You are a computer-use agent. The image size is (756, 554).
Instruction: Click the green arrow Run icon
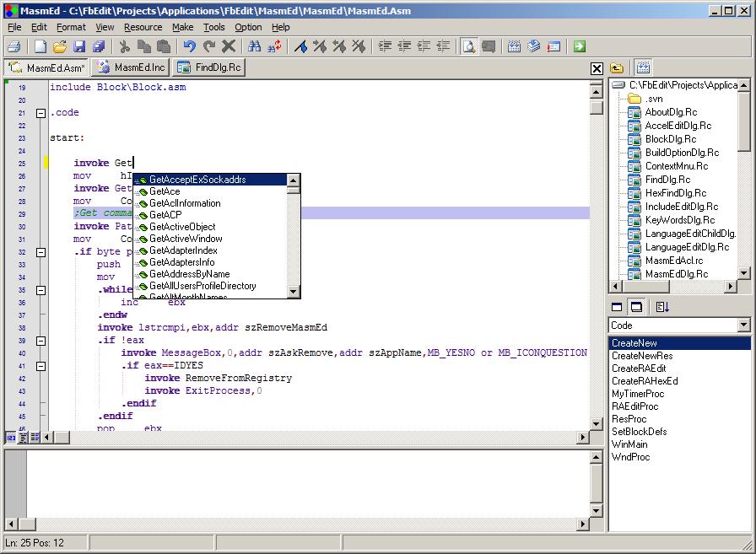[x=579, y=46]
